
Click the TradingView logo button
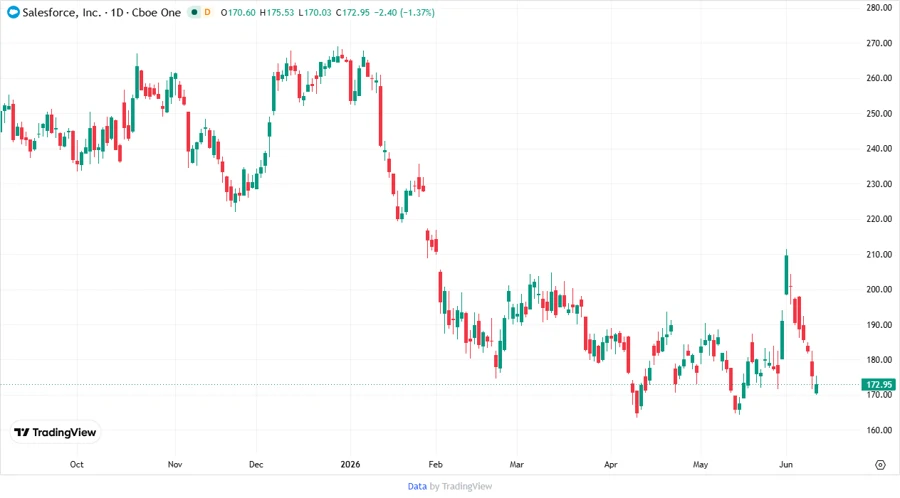55,432
